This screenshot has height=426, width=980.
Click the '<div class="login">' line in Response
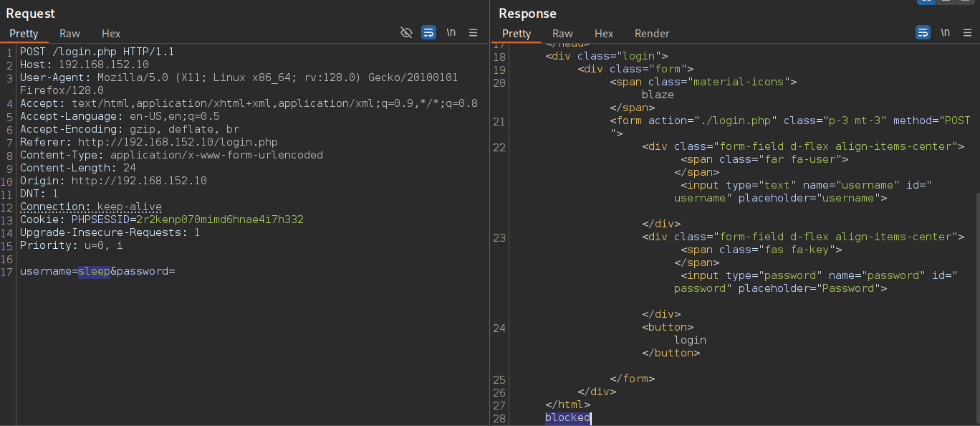(x=607, y=56)
